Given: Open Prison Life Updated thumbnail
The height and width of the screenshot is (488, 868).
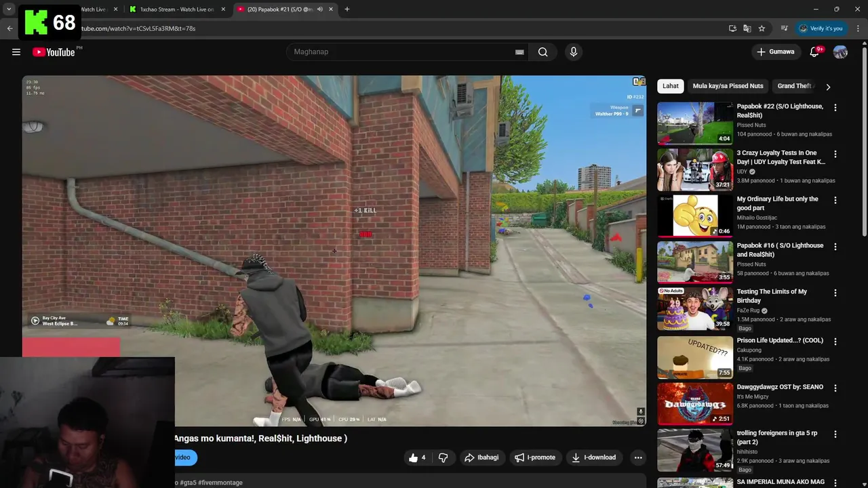Looking at the screenshot, I should 695,357.
